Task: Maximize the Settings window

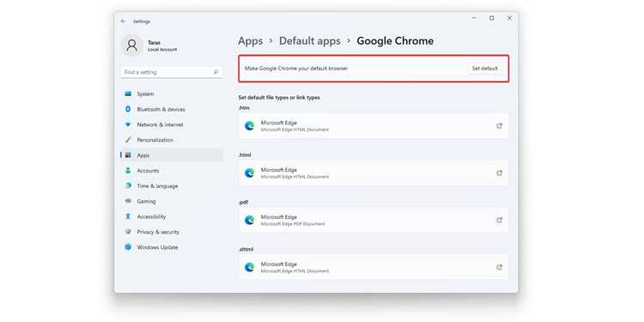Action: pyautogui.click(x=492, y=18)
